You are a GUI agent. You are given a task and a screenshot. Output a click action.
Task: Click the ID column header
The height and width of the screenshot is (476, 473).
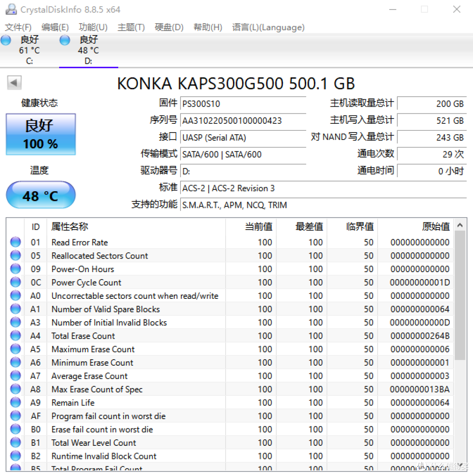pyautogui.click(x=35, y=227)
